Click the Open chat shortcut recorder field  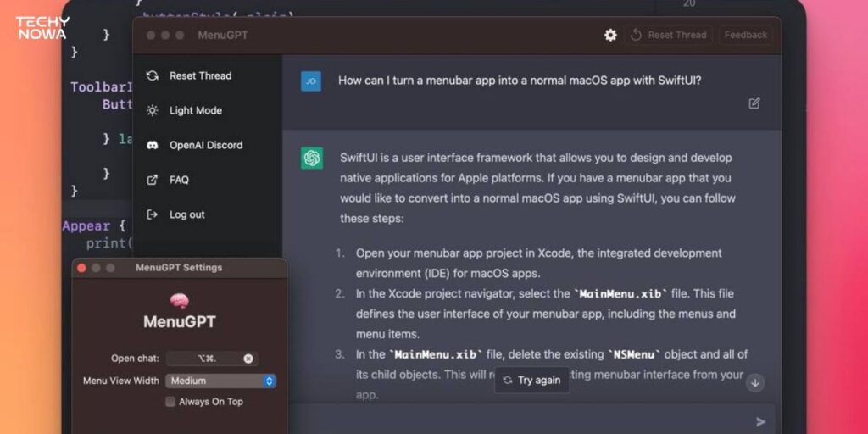pos(212,359)
